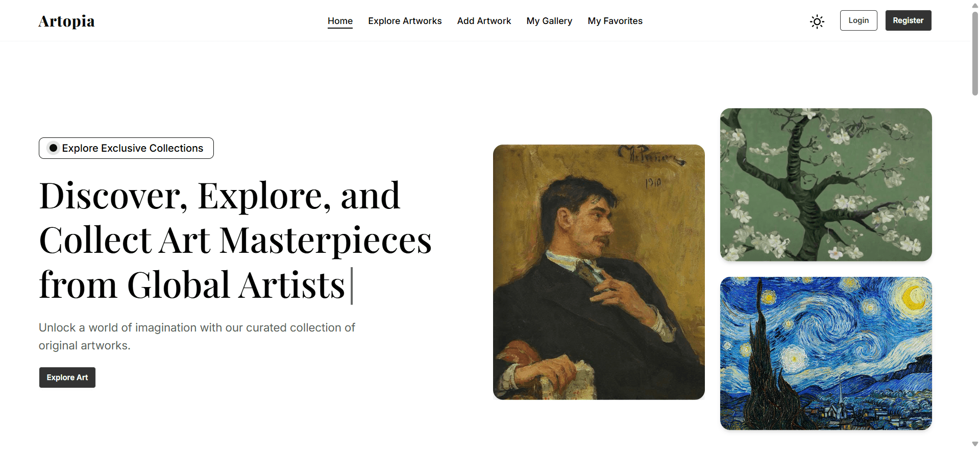Click the scrollbar up arrow
Image resolution: width=980 pixels, height=449 pixels.
tap(975, 5)
